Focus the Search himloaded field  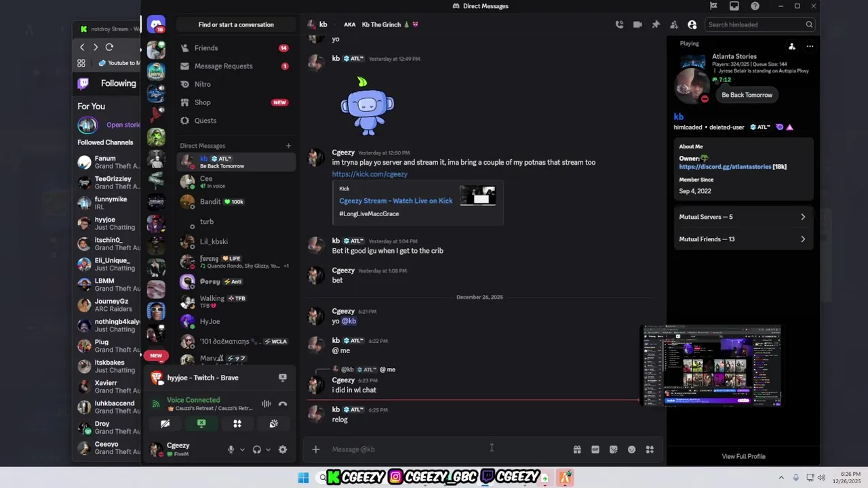(759, 24)
